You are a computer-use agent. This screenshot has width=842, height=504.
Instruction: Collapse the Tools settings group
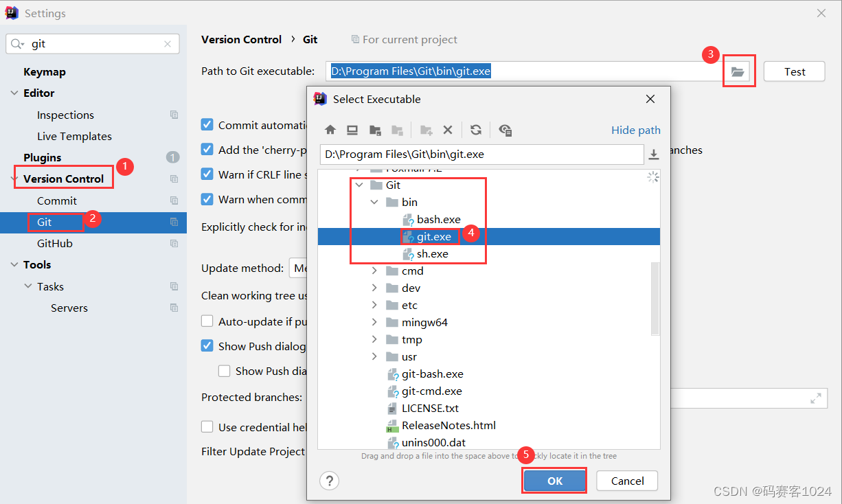tap(14, 264)
